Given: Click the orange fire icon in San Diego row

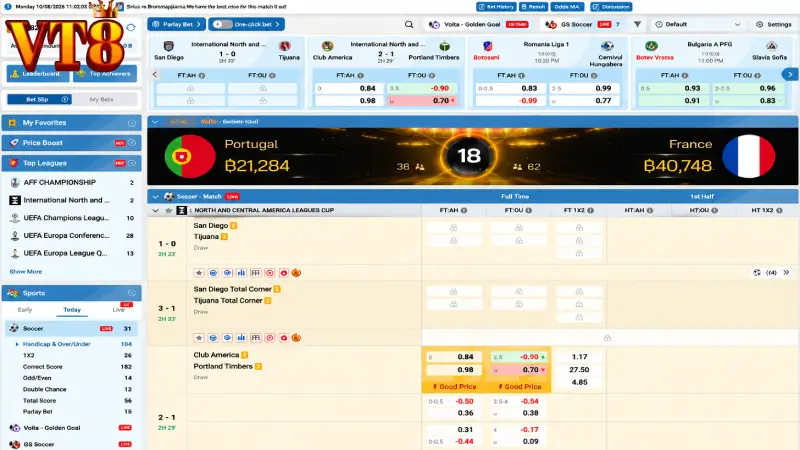Looking at the screenshot, I should coord(296,273).
